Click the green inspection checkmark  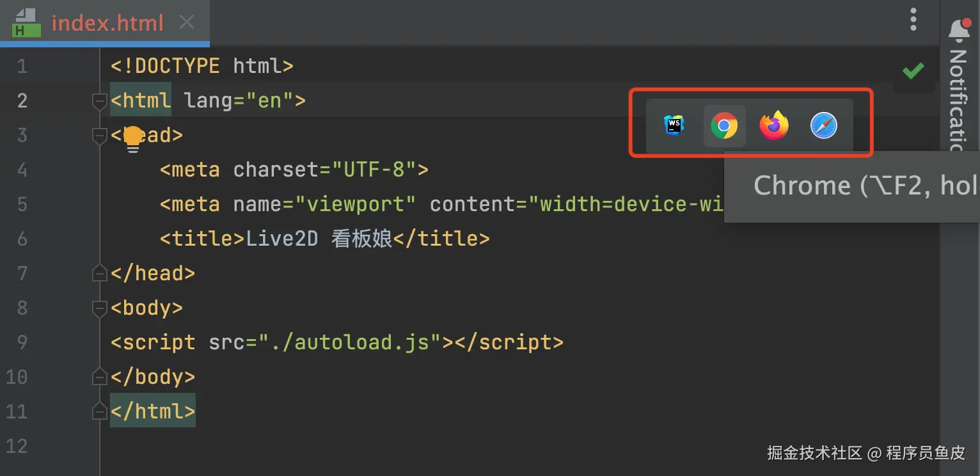coord(913,70)
